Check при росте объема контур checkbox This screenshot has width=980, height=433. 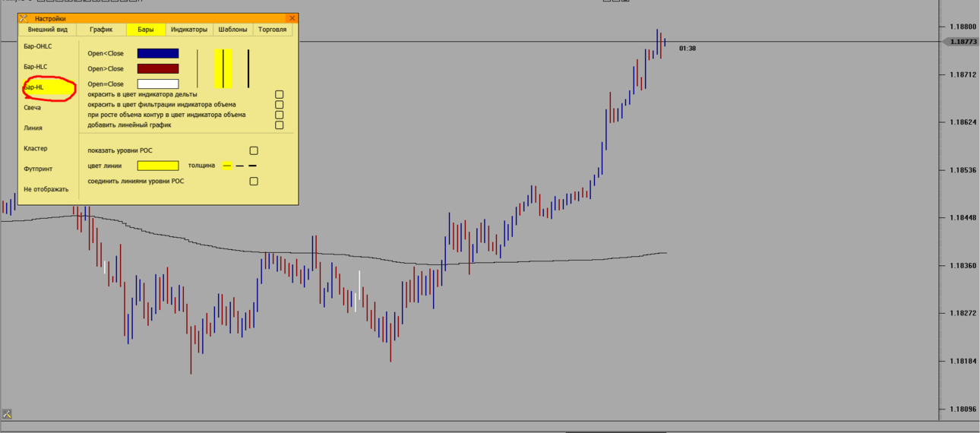[x=279, y=115]
